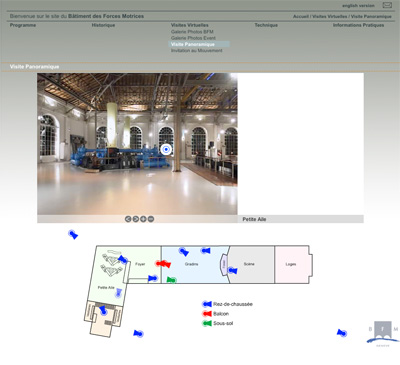
Task: Open the Technique menu
Action: tap(266, 25)
